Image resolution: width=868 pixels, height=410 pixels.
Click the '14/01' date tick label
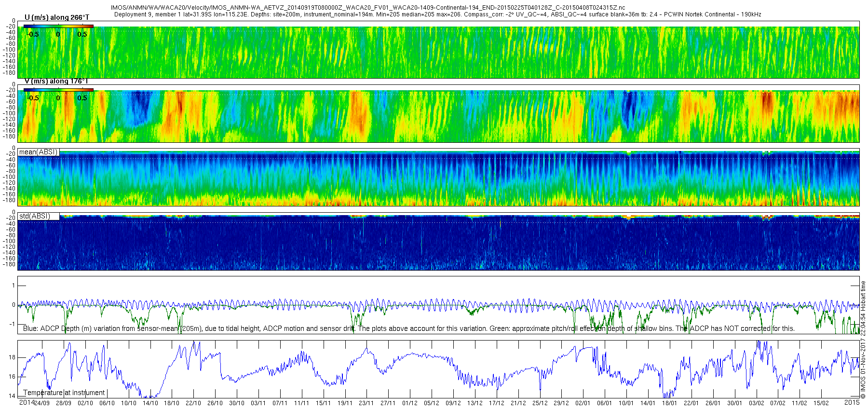point(648,403)
